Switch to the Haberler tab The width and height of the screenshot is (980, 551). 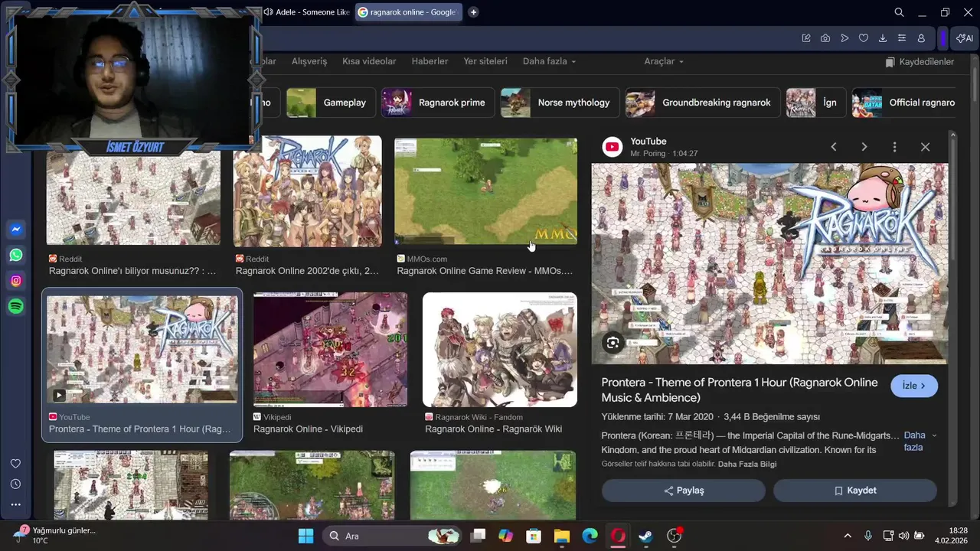tap(430, 61)
